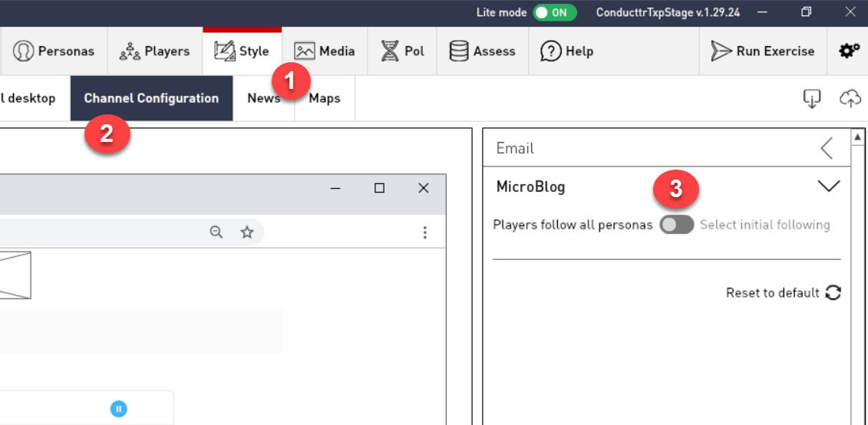Open the Personas tab

(54, 51)
